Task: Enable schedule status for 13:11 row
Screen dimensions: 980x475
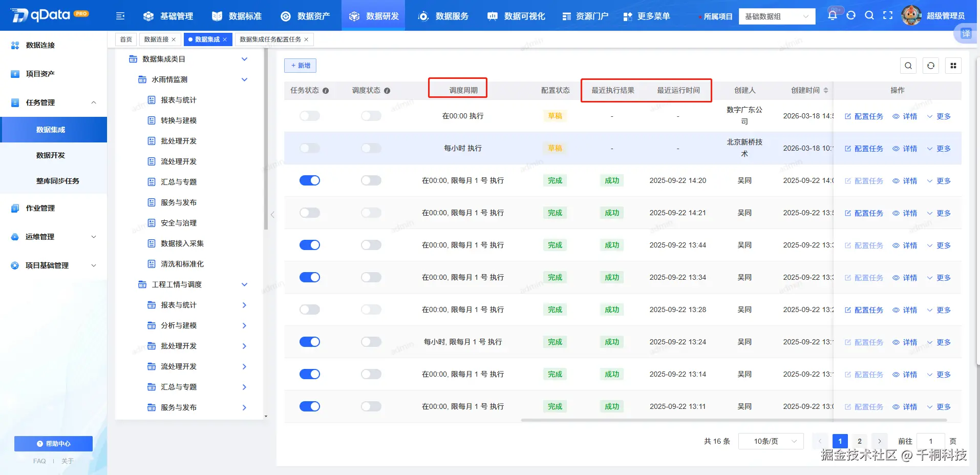Action: pyautogui.click(x=371, y=406)
